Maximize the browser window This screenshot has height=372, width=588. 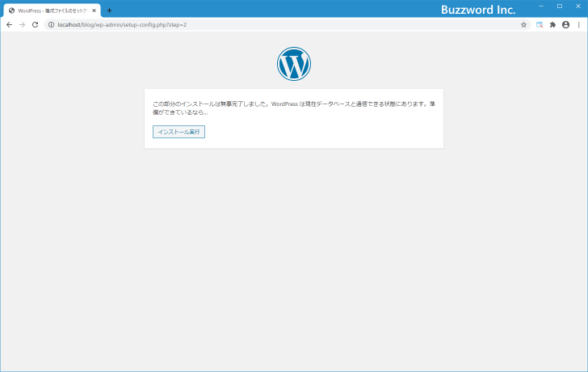click(560, 6)
